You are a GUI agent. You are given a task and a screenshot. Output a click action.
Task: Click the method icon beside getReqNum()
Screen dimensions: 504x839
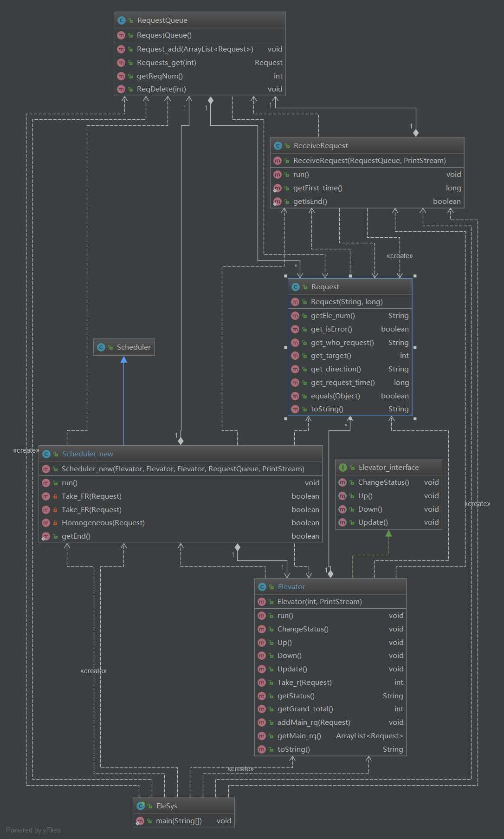pos(121,76)
